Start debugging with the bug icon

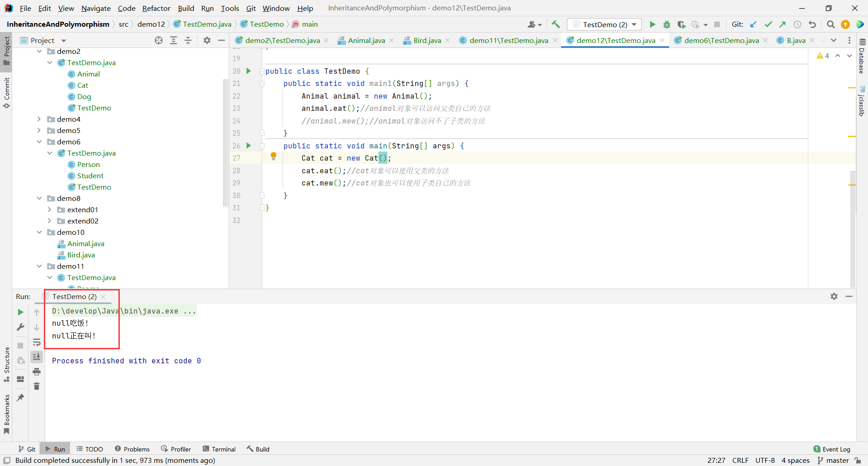point(667,24)
